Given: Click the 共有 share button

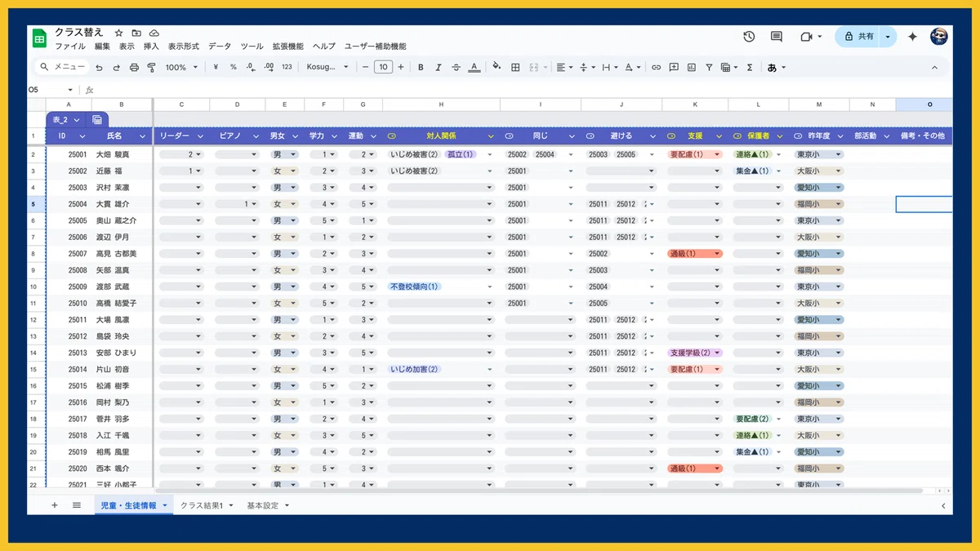Looking at the screenshot, I should (858, 37).
